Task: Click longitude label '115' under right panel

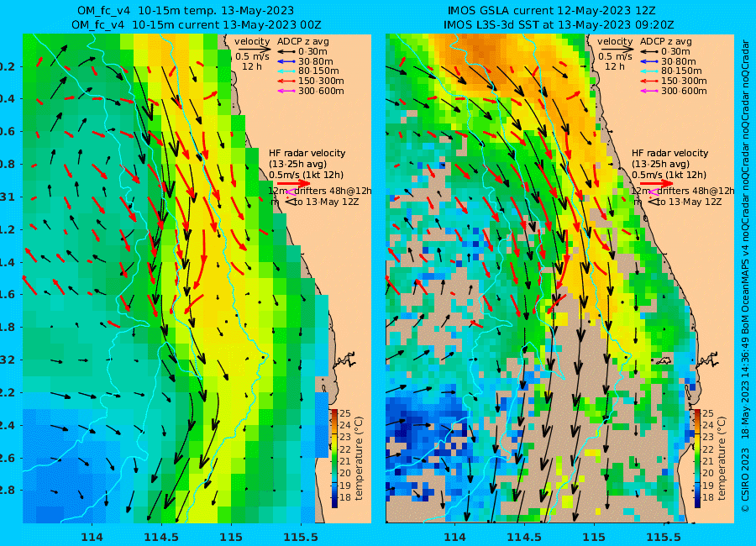Action: click(594, 537)
